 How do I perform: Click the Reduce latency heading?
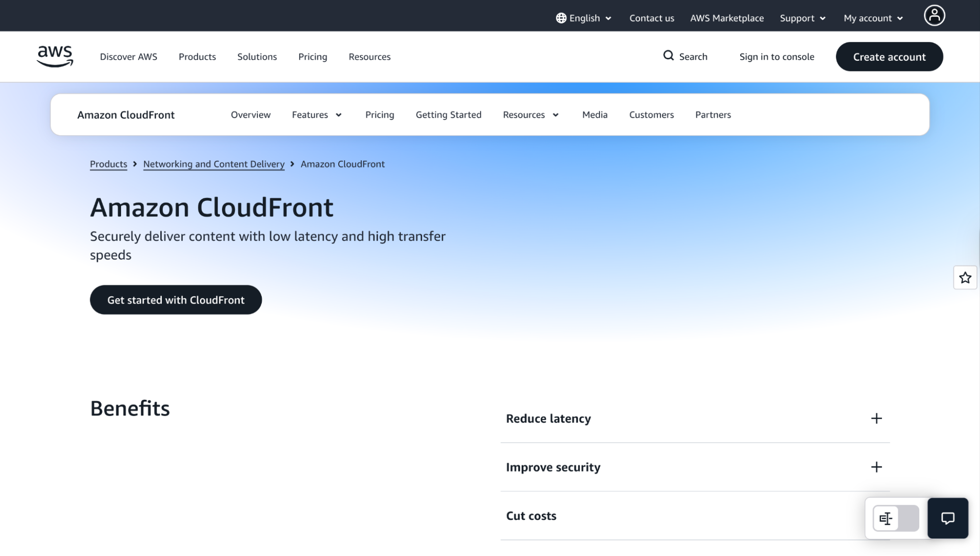pyautogui.click(x=548, y=418)
